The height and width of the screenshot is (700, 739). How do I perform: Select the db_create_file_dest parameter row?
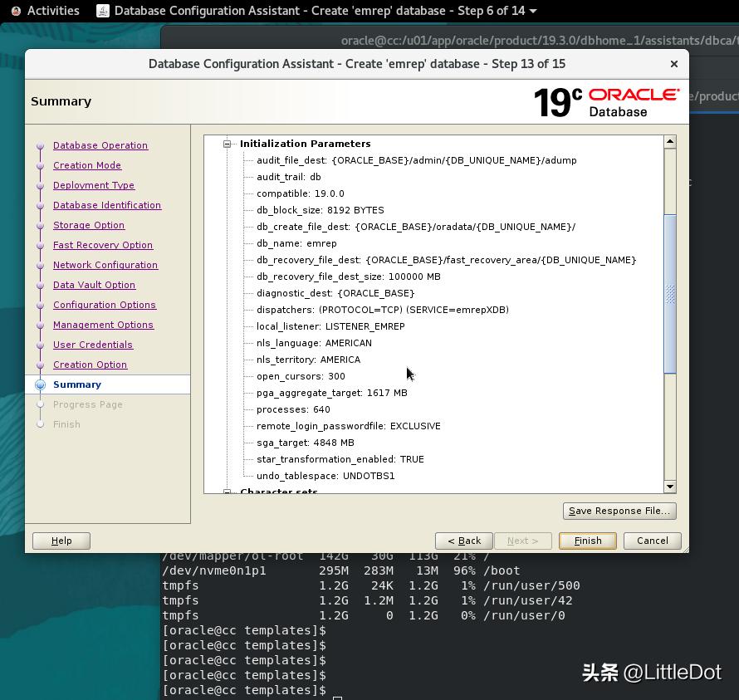coord(416,227)
